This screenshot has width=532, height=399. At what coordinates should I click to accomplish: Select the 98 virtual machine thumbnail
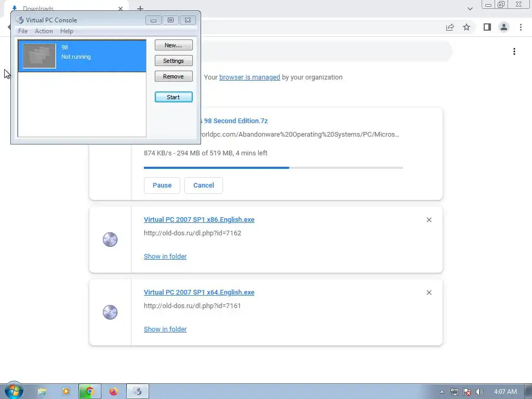(x=39, y=56)
